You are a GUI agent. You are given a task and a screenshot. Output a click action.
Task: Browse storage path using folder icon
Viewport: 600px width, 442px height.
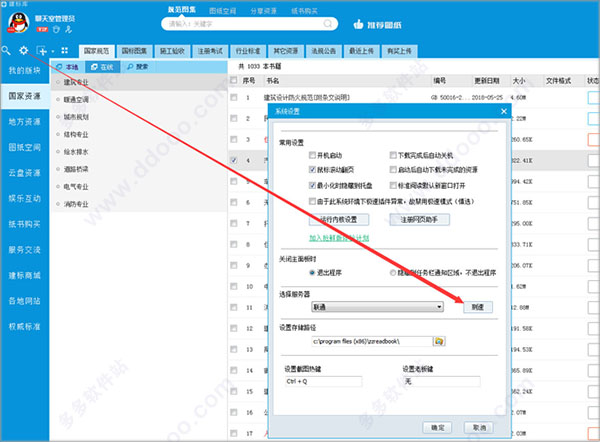(x=439, y=341)
